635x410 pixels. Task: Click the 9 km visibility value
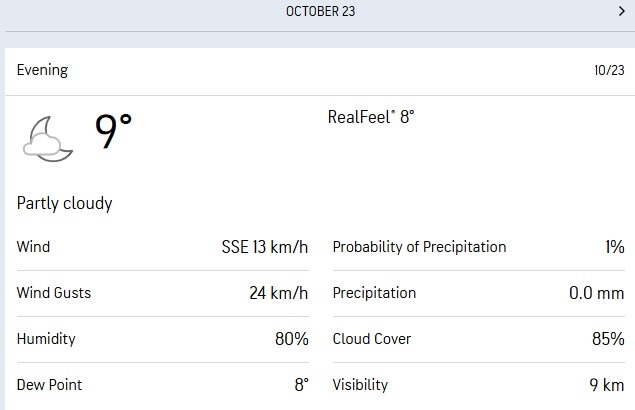607,385
